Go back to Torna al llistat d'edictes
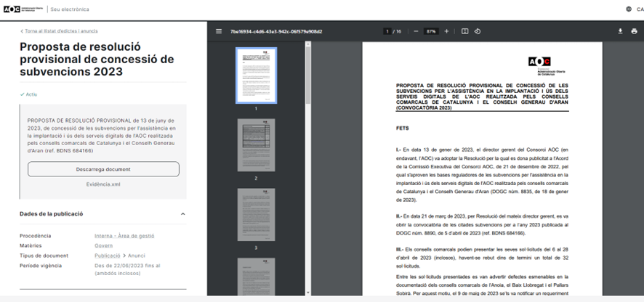The image size is (644, 302). pyautogui.click(x=60, y=31)
